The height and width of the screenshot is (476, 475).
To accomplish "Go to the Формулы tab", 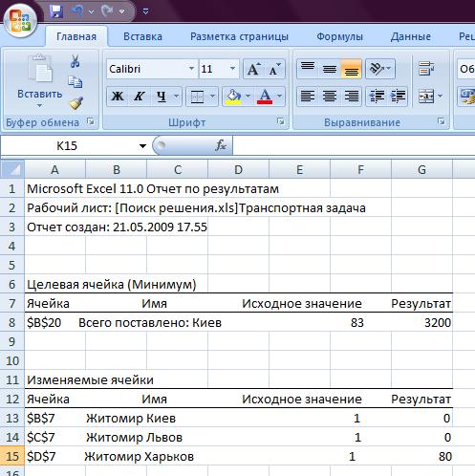I will 339,36.
